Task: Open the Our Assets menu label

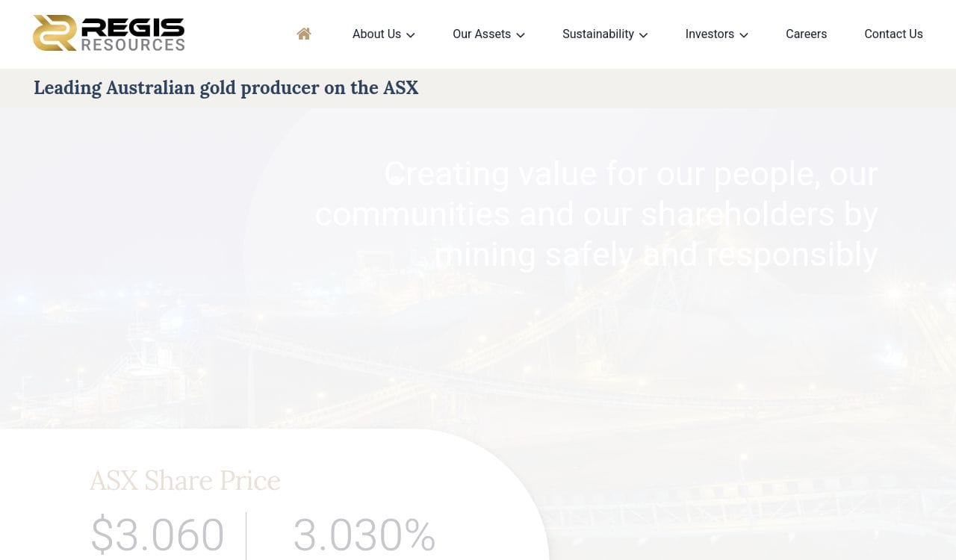Action: (x=482, y=34)
